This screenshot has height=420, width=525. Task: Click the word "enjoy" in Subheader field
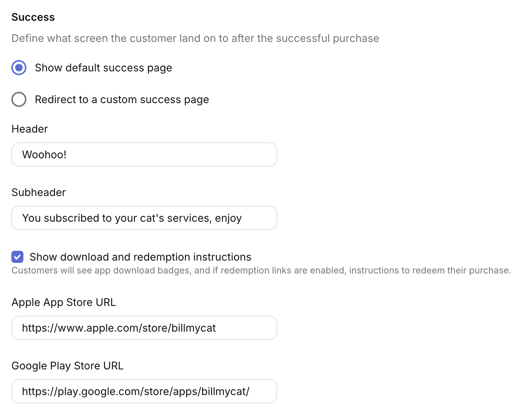(228, 218)
